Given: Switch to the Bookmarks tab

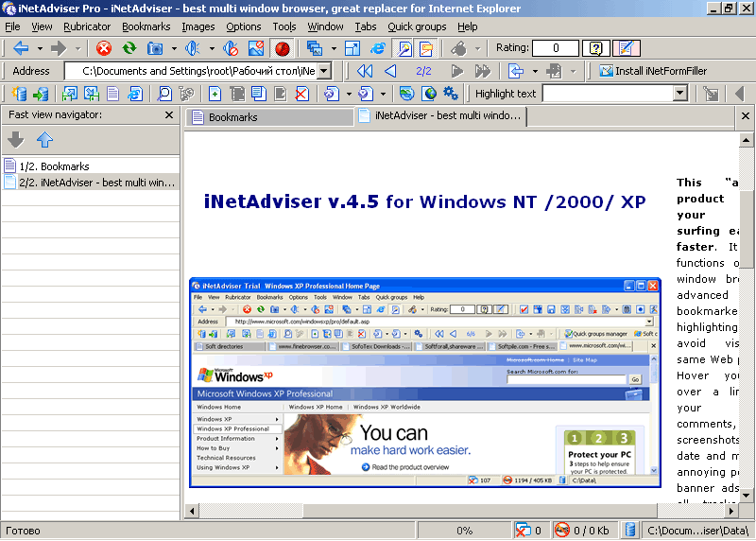Looking at the screenshot, I should tap(270, 116).
